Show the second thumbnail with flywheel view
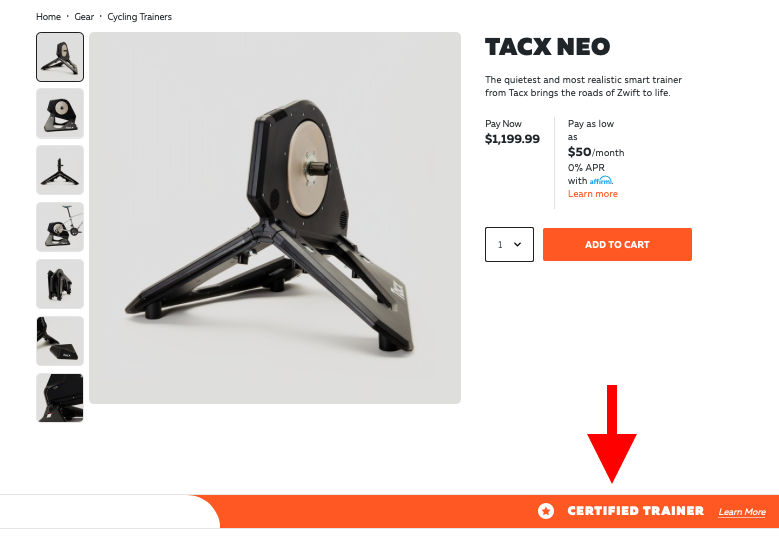 click(x=60, y=113)
